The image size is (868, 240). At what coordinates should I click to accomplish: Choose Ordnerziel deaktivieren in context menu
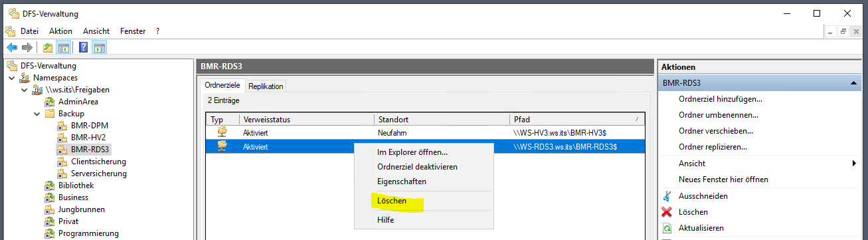click(417, 167)
